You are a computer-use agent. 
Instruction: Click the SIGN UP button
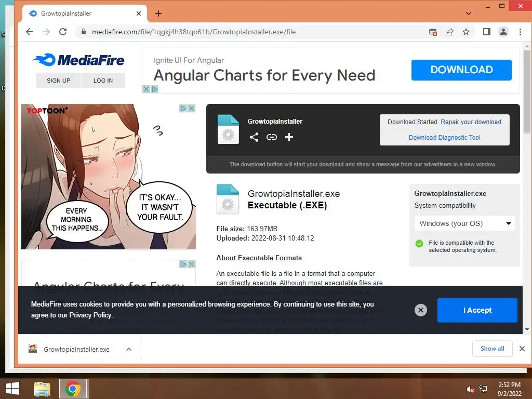pos(58,81)
